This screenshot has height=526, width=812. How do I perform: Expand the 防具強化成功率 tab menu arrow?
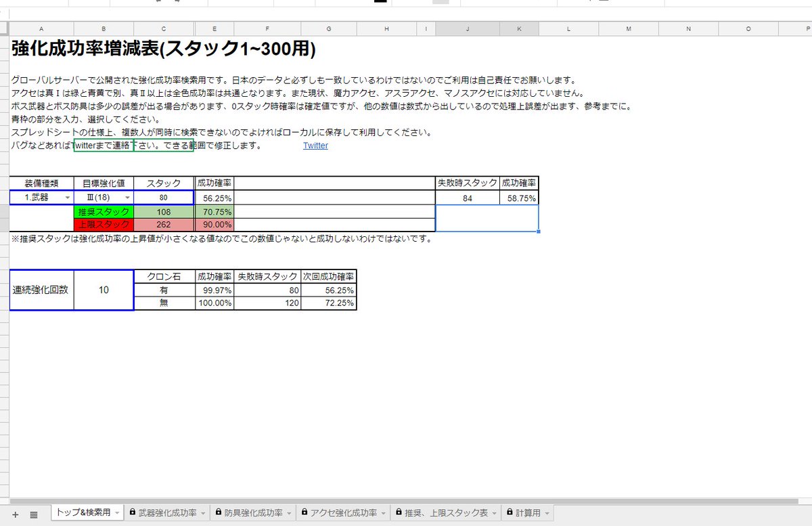point(289,514)
